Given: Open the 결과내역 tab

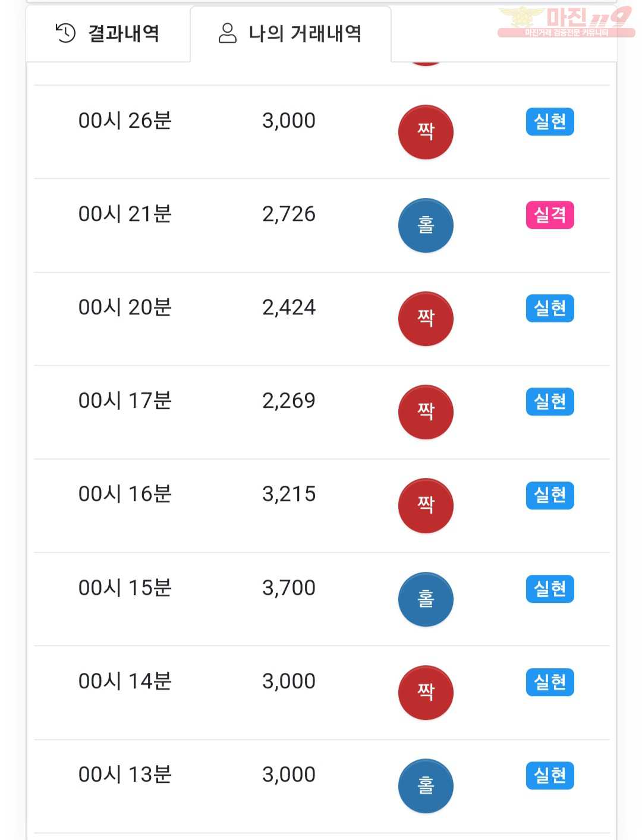Looking at the screenshot, I should pyautogui.click(x=108, y=33).
